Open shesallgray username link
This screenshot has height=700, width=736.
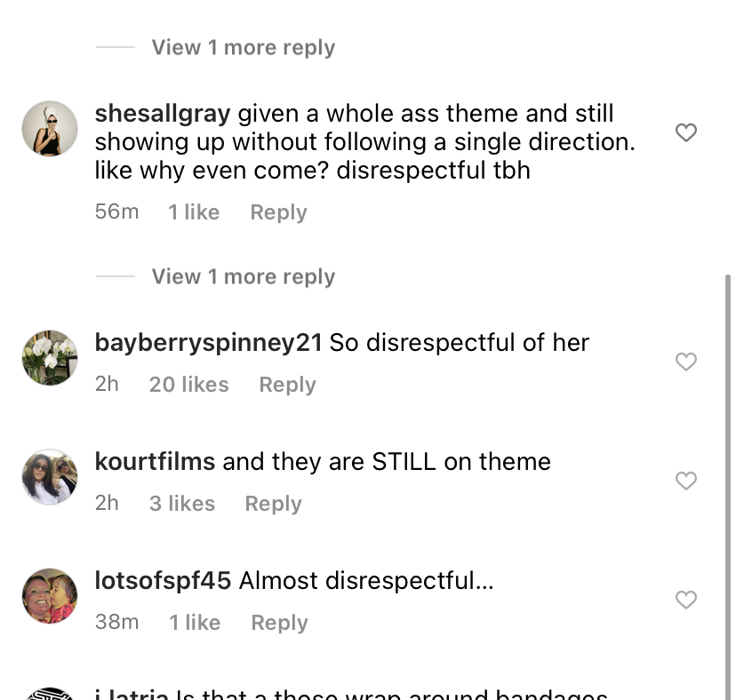(163, 114)
